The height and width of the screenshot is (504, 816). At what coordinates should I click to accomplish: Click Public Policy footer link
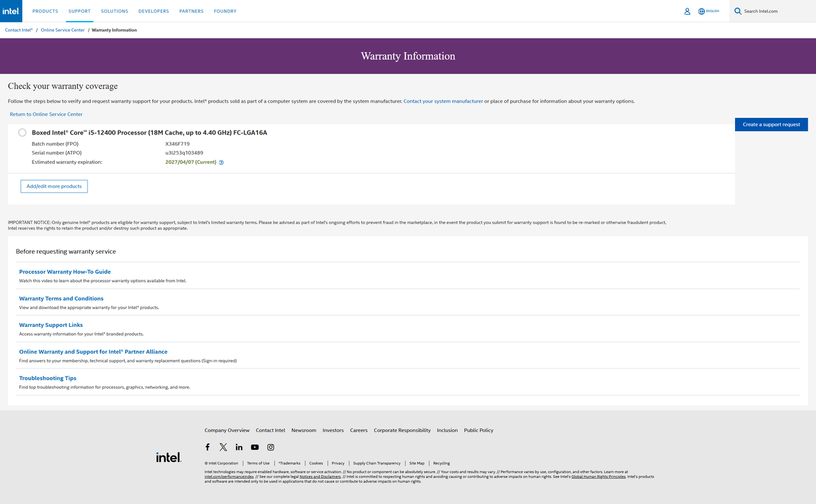coord(479,430)
